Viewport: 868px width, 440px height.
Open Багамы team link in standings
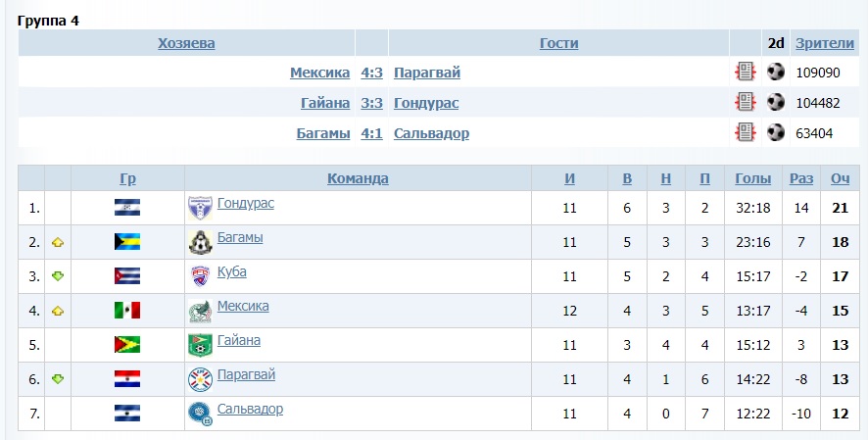pyautogui.click(x=240, y=237)
